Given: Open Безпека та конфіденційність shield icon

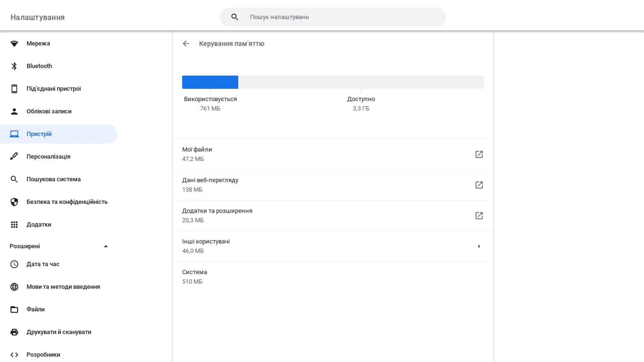Looking at the screenshot, I should (14, 202).
